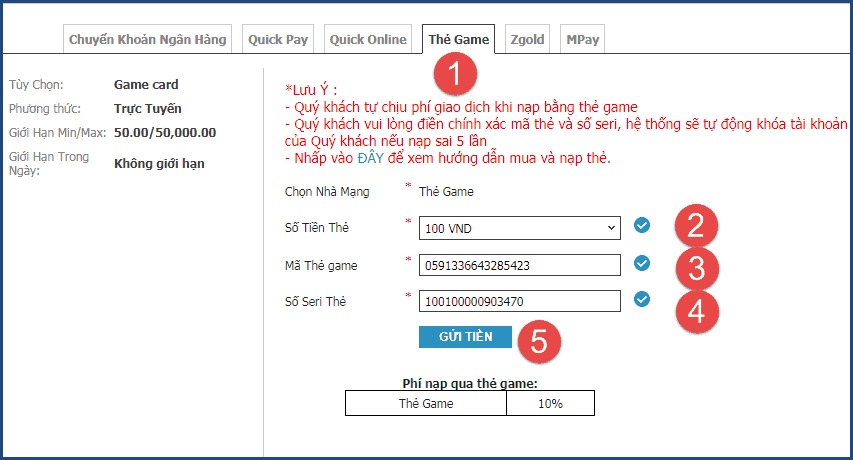The width and height of the screenshot is (853, 460).
Task: Click the Tùy Chọn label
Action: pos(36,85)
